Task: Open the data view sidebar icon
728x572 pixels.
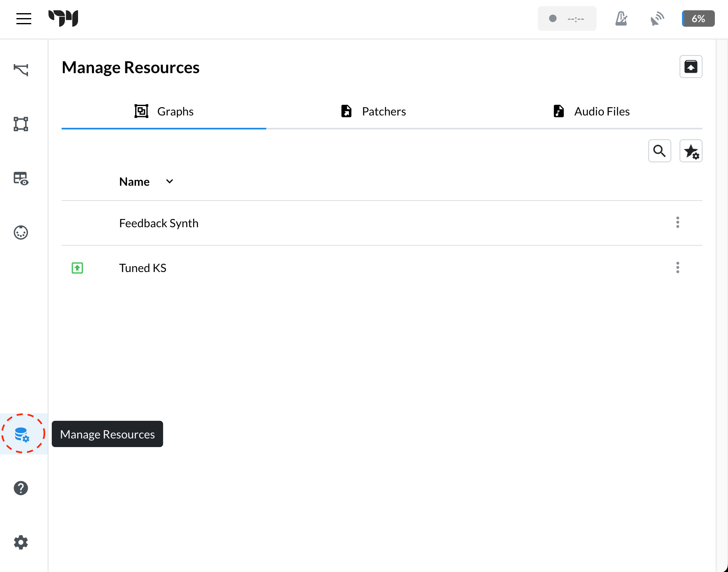Action: point(21,178)
